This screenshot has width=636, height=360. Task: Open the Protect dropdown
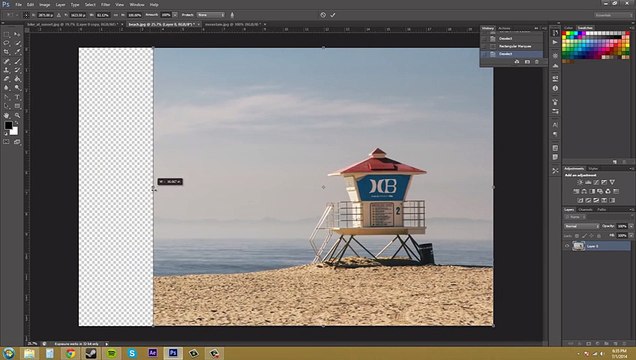(x=211, y=15)
